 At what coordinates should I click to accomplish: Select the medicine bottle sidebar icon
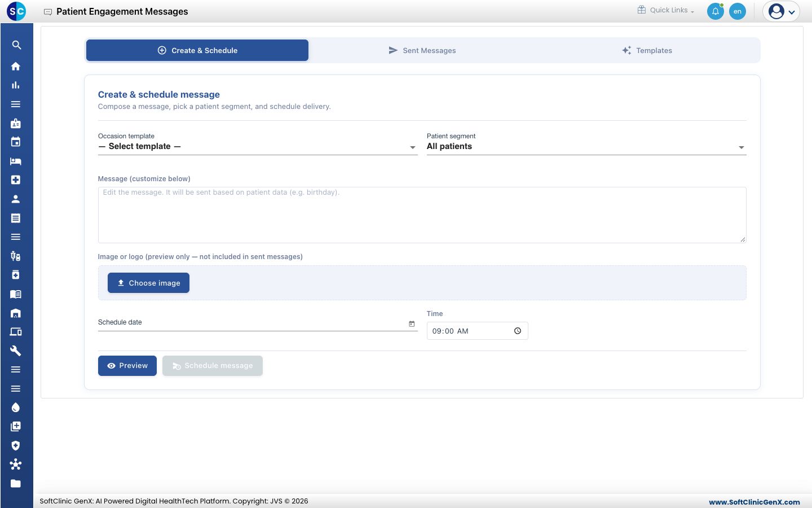[16, 275]
